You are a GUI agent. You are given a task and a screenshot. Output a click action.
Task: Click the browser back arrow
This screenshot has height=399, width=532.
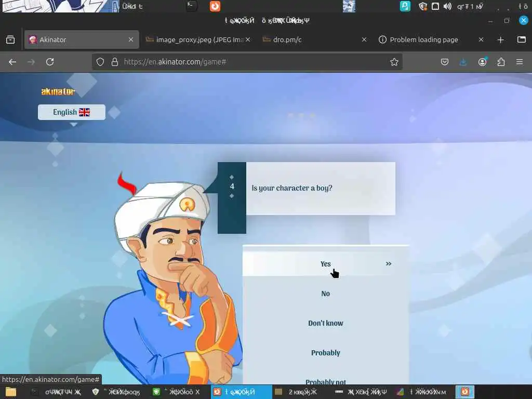[12, 62]
